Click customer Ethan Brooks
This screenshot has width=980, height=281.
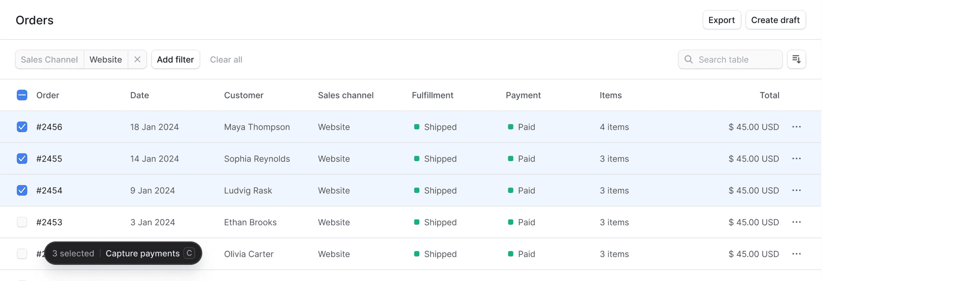point(250,222)
